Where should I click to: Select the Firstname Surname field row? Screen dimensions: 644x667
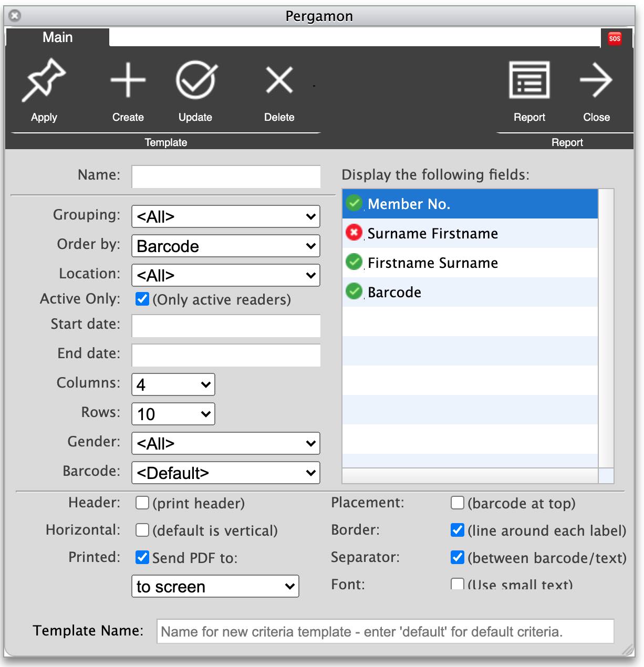470,263
